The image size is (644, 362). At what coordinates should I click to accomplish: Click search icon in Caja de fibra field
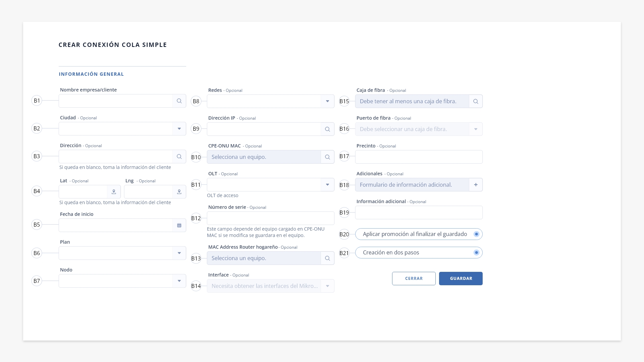point(476,101)
